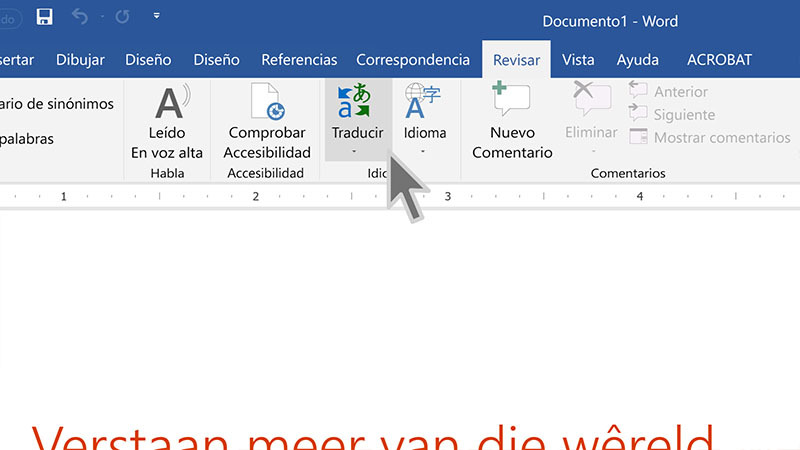Click the Leído en voz alta icon
This screenshot has width=800, height=450.
tap(167, 104)
